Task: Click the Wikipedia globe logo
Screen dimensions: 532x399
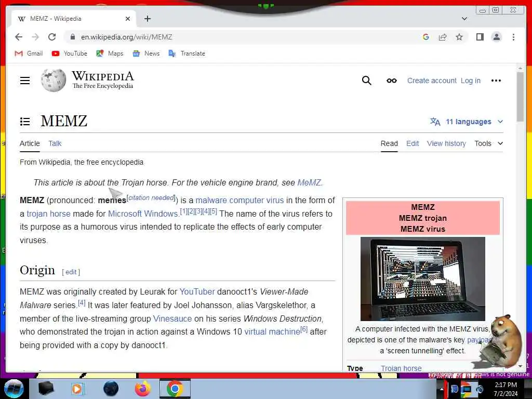Action: pos(54,81)
